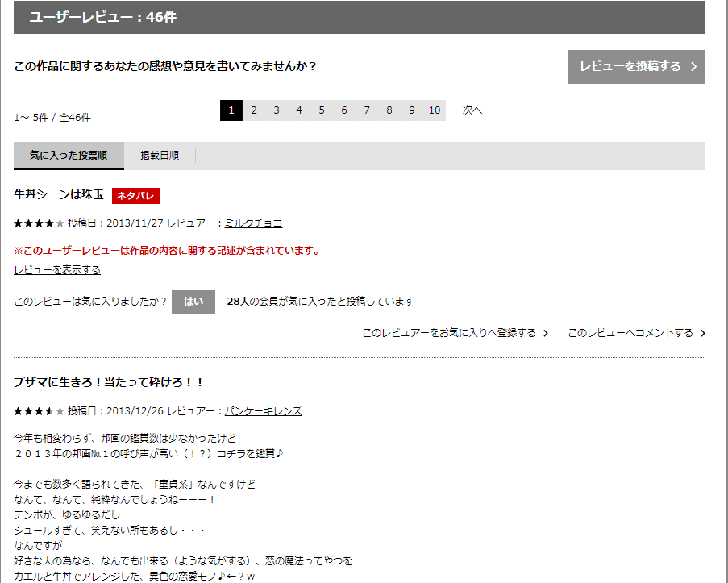Go to review page 3
Image resolution: width=728 pixels, height=583 pixels.
click(277, 110)
